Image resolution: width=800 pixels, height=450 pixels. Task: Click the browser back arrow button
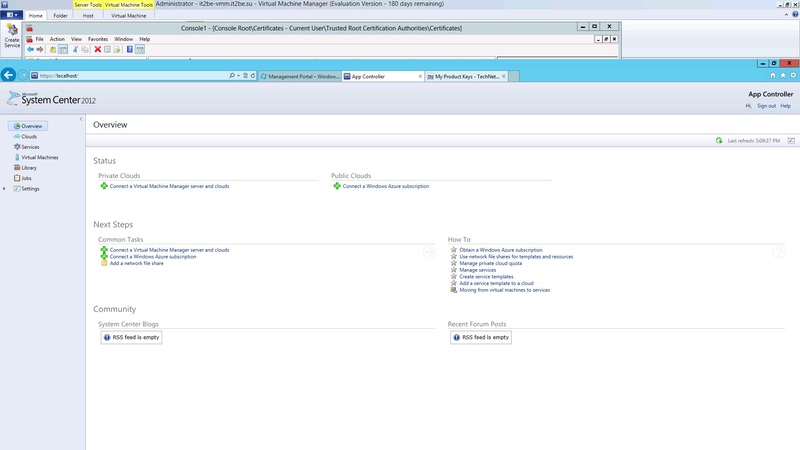(x=8, y=75)
